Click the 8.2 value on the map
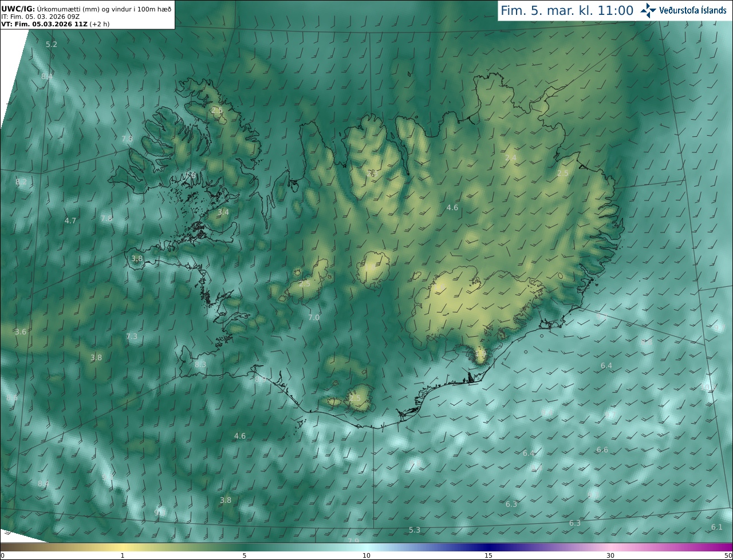 21,182
